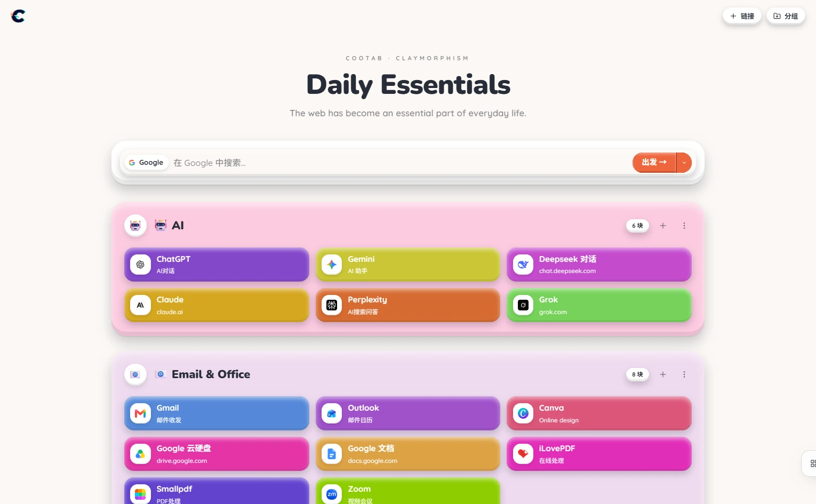816x504 pixels.
Task: Open the Google search engine selector
Action: point(147,163)
